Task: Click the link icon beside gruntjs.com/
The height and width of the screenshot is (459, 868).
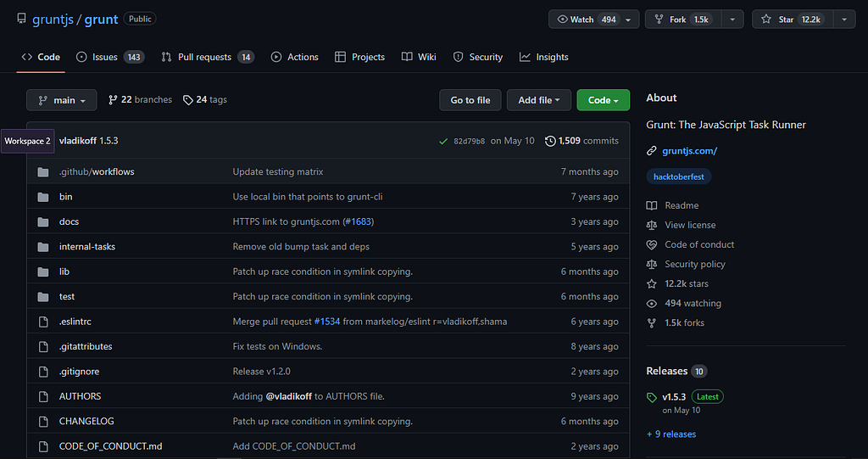Action: pos(652,151)
